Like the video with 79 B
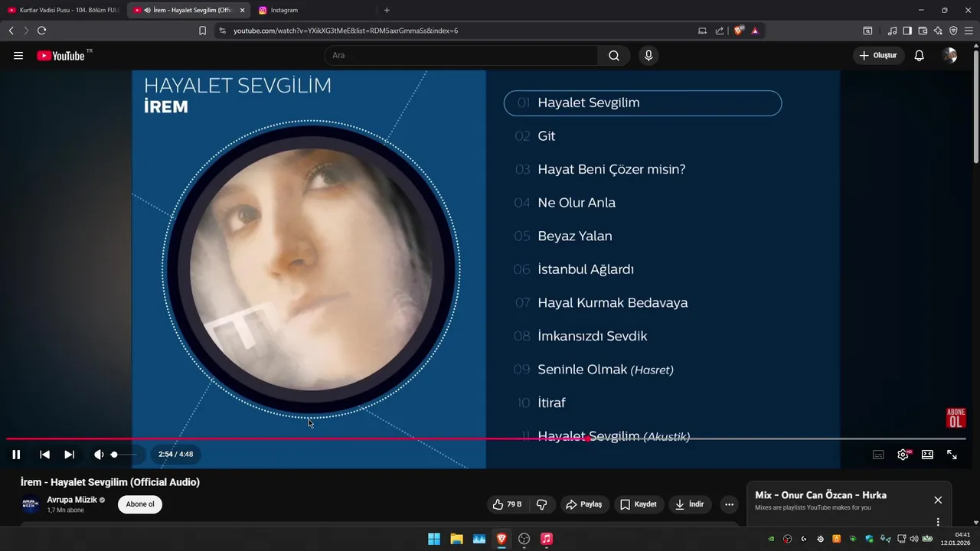980x551 pixels. 507,504
